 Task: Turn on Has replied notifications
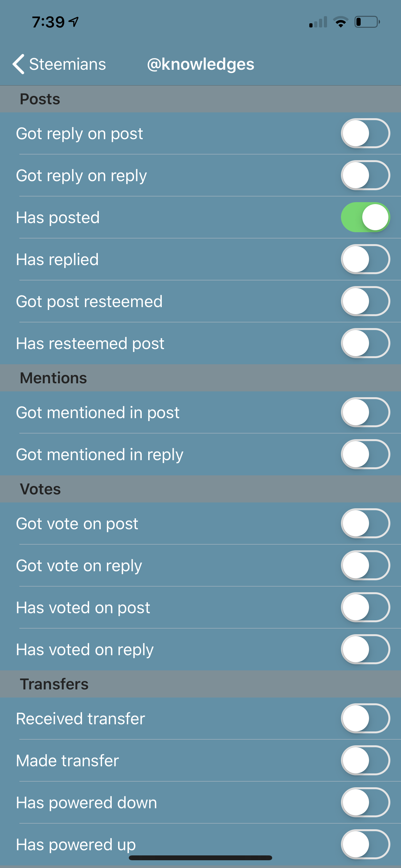point(365,259)
